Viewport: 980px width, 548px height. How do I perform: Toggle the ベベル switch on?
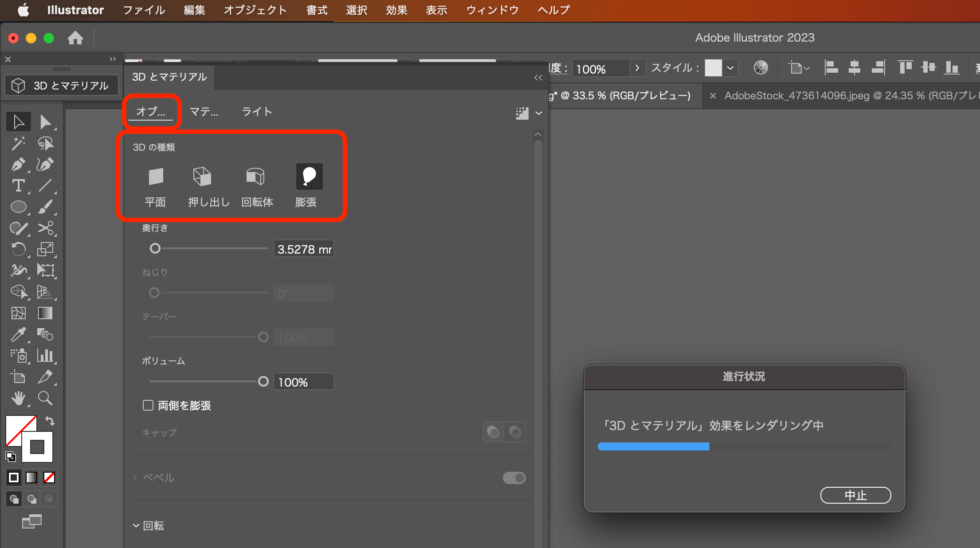pos(514,478)
